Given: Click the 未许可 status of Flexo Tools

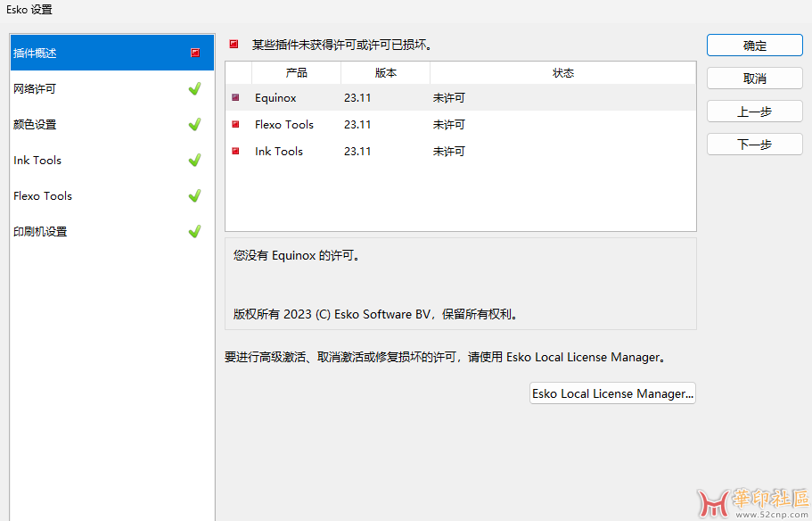Looking at the screenshot, I should 449,124.
